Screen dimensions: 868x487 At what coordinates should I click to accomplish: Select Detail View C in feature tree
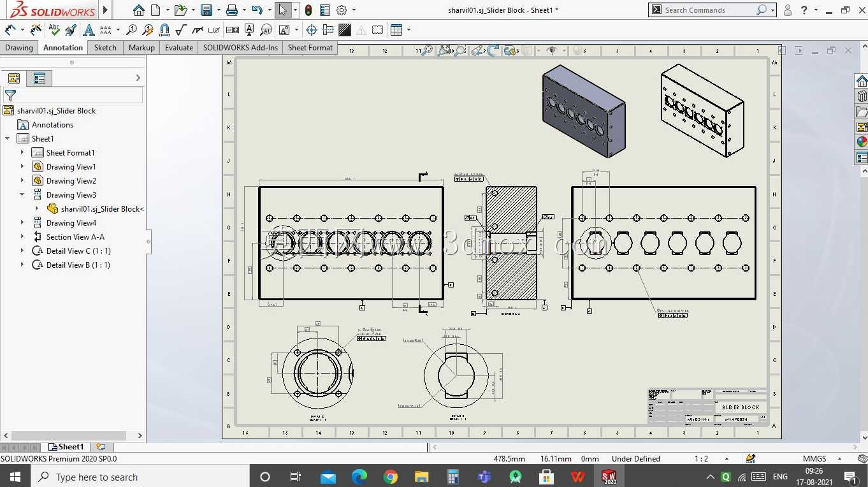tap(78, 251)
